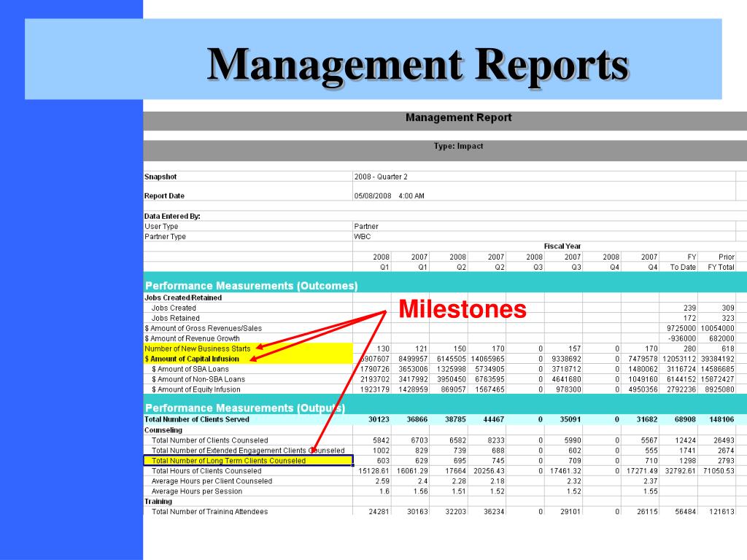
Task: Select the highlighted "$ Amount of Capital Infusion" label
Action: coord(192,359)
